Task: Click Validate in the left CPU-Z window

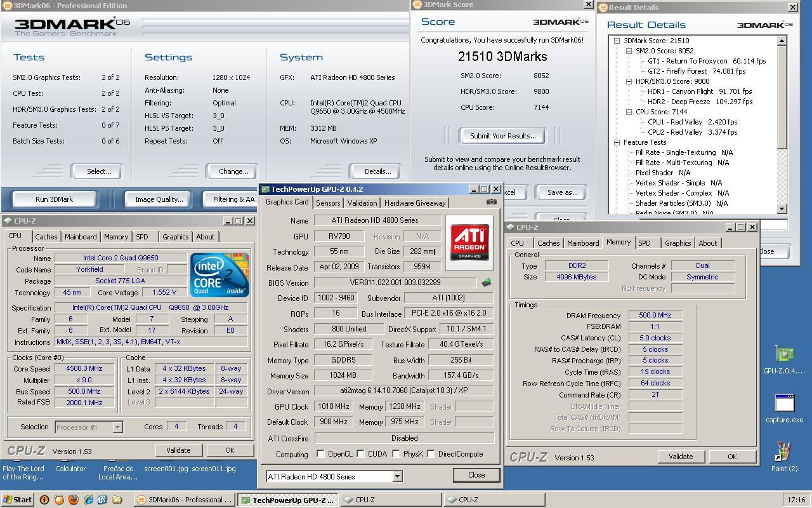Action: pyautogui.click(x=178, y=450)
